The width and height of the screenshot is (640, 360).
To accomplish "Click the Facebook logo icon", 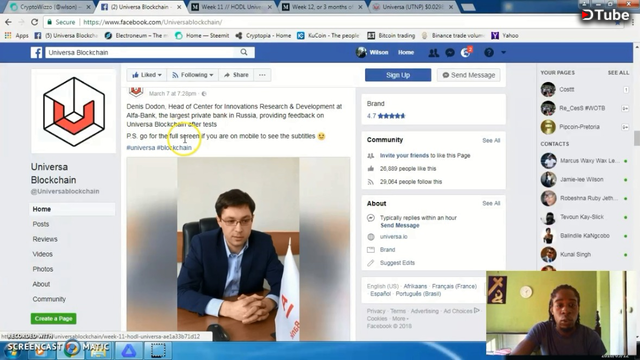I will pos(36,53).
